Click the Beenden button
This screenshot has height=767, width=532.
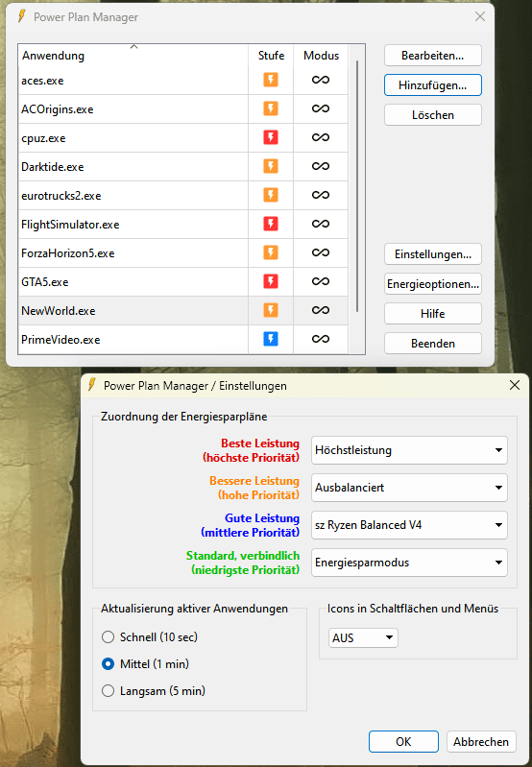[433, 344]
